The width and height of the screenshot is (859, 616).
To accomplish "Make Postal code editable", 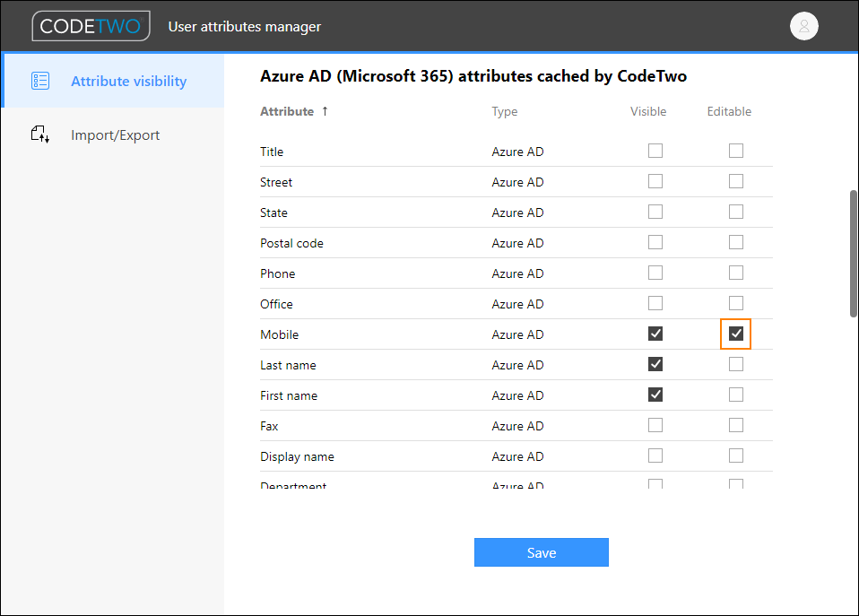I will point(736,242).
